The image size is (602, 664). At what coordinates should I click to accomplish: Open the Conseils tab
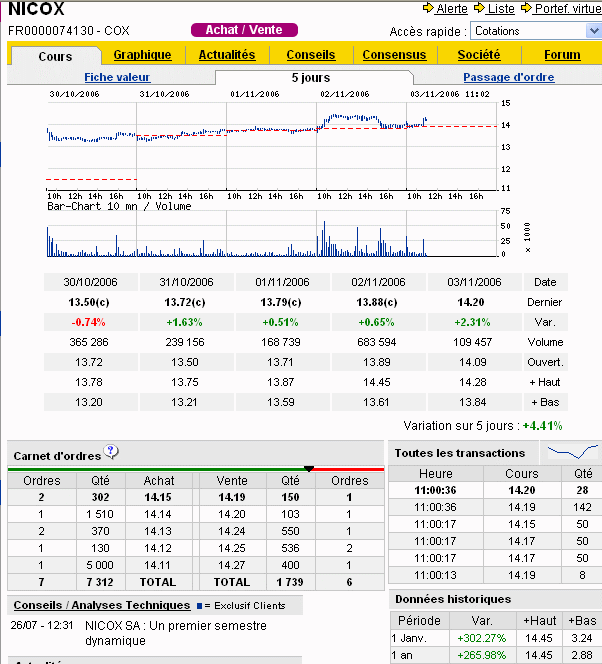pyautogui.click(x=311, y=55)
